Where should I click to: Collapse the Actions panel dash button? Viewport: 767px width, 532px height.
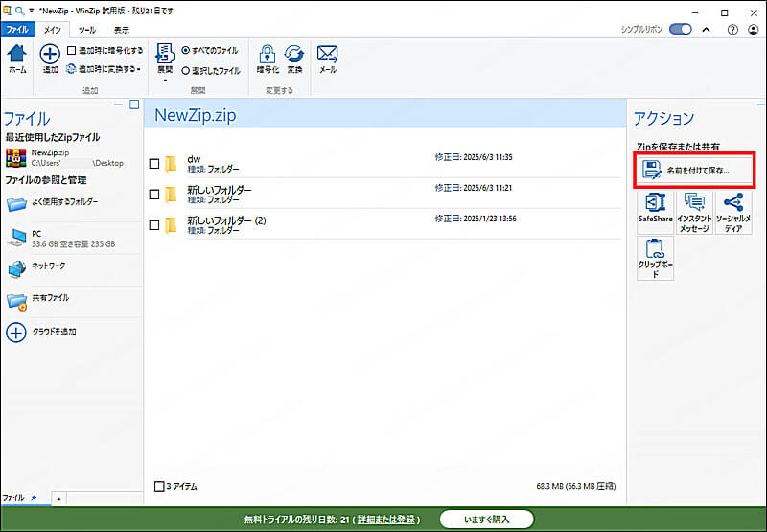point(760,104)
